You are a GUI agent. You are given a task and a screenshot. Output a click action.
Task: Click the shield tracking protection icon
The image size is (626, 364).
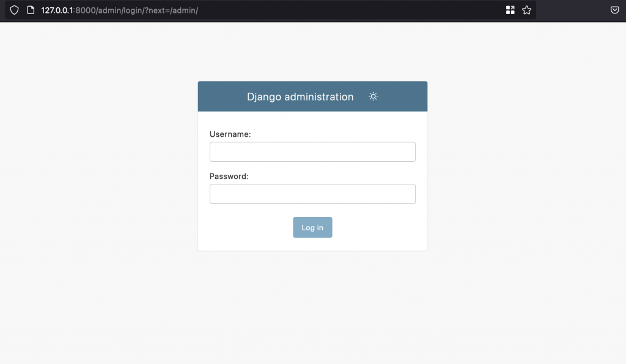pos(15,10)
